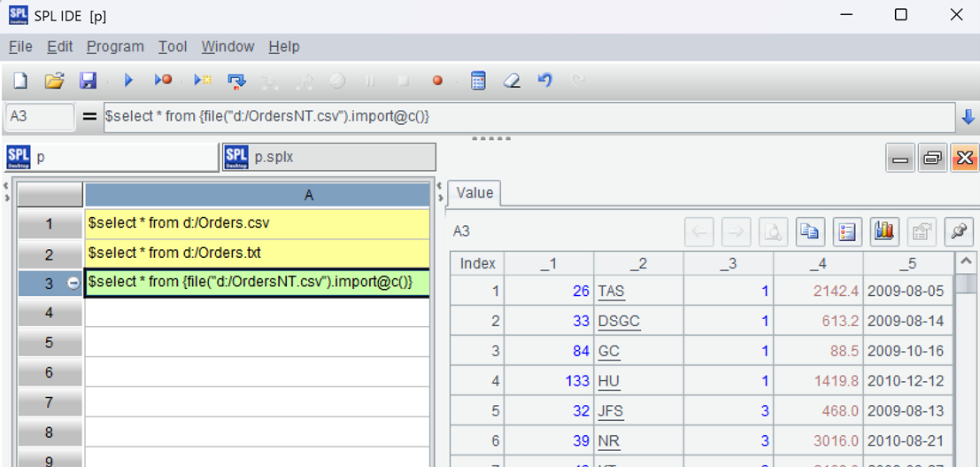Click the Open folder toolbar icon
The width and height of the screenshot is (980, 467).
pos(54,81)
